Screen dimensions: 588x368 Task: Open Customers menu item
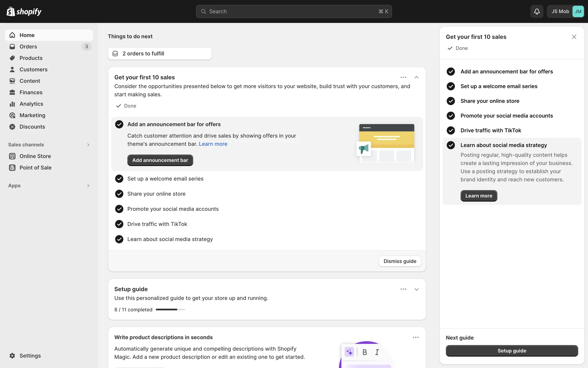click(33, 70)
